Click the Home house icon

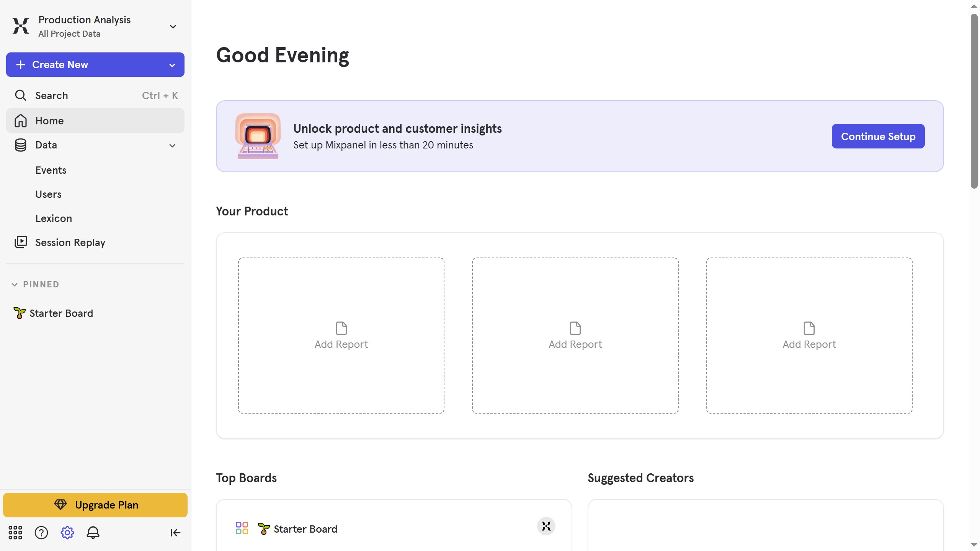coord(21,121)
